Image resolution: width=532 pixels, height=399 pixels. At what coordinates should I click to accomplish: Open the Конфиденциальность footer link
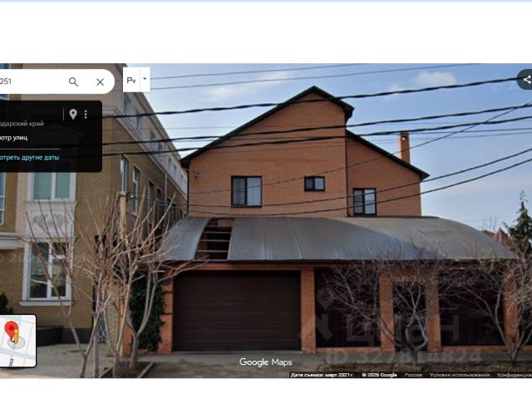pos(515,375)
